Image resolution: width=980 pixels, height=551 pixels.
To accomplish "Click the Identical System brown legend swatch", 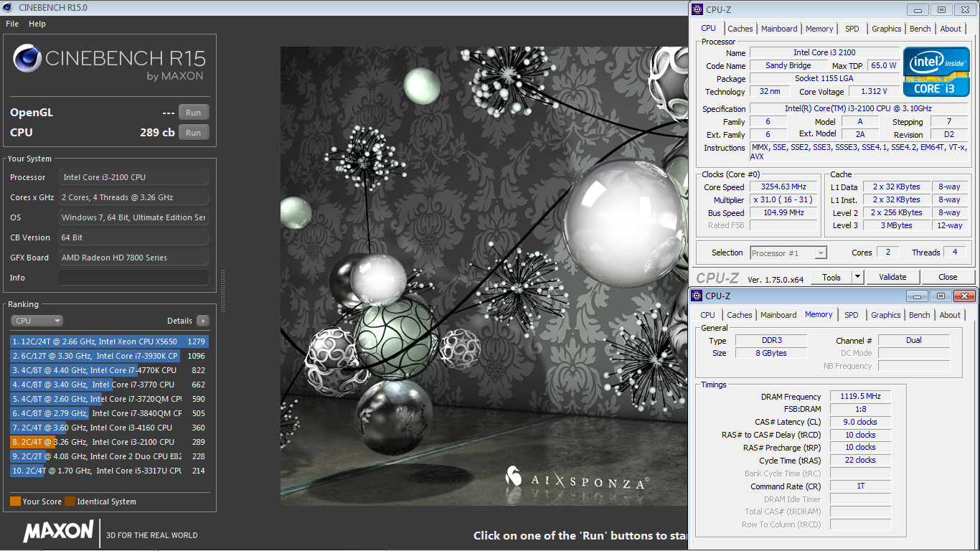I will (x=70, y=501).
